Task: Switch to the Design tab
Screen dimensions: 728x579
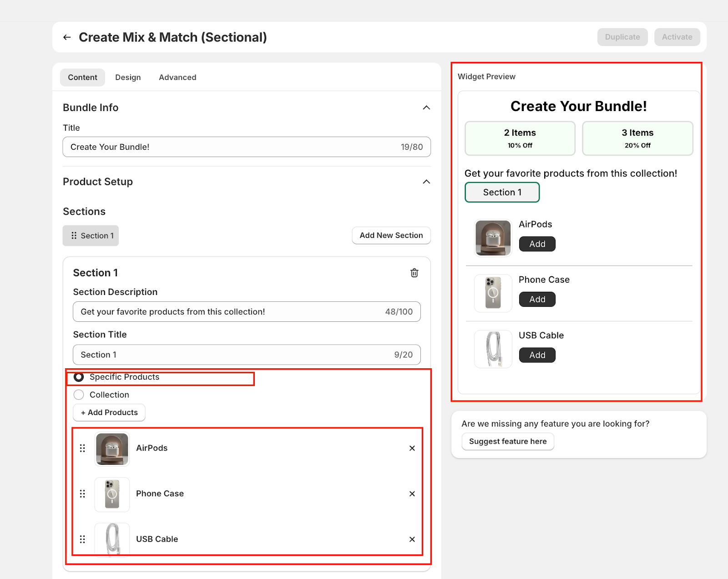Action: (x=128, y=77)
